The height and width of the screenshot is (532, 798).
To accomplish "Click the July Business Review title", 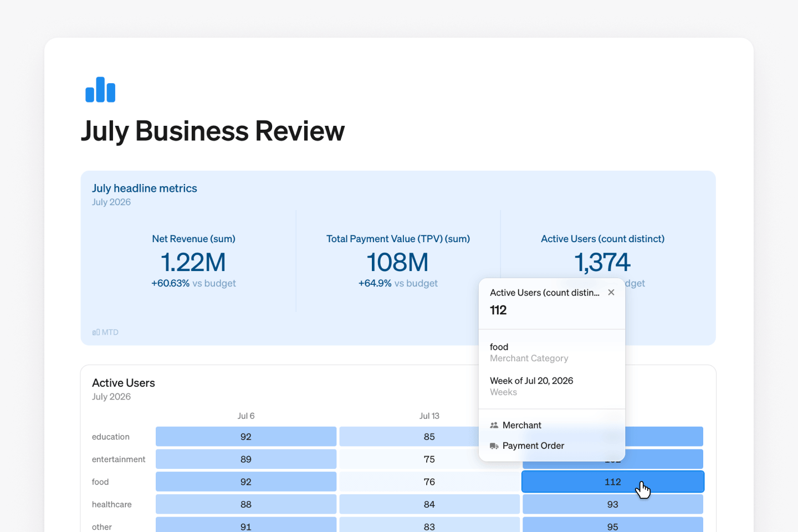I will (213, 131).
